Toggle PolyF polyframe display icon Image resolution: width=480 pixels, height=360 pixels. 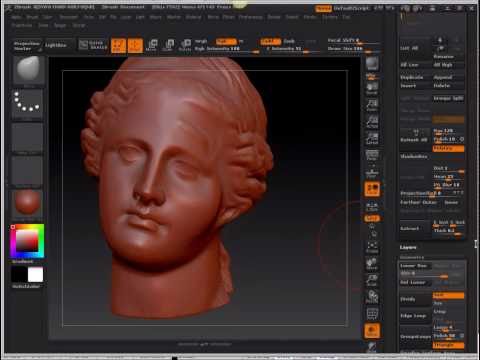372,314
